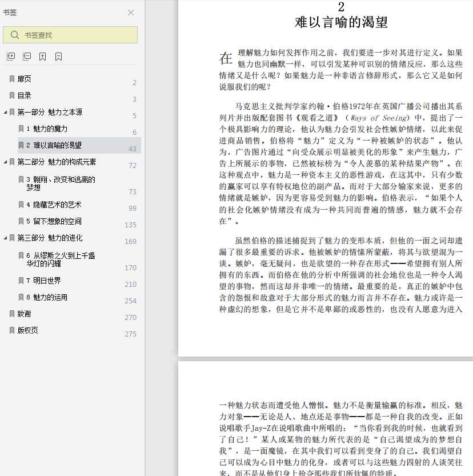Click bookmark icon beside 4 隐藏艺术的艺术
473x476 pixels.
(x=21, y=205)
